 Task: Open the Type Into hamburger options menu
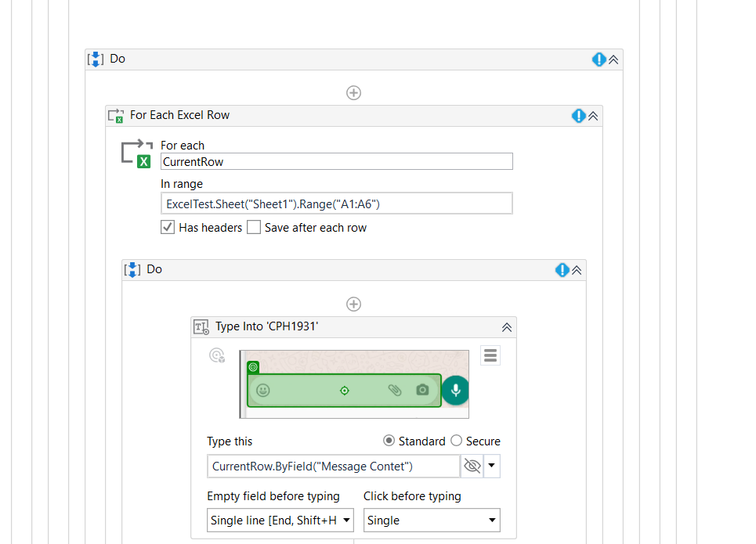[x=490, y=356]
